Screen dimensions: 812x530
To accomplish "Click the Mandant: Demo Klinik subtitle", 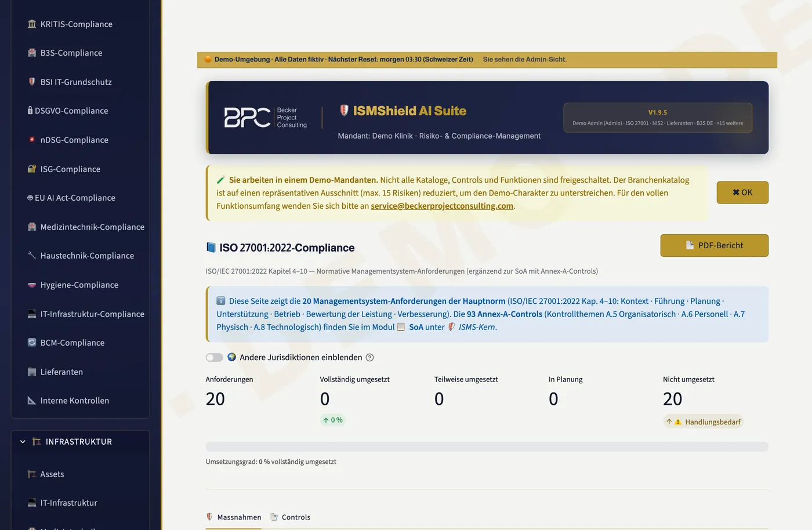I will (x=439, y=136).
